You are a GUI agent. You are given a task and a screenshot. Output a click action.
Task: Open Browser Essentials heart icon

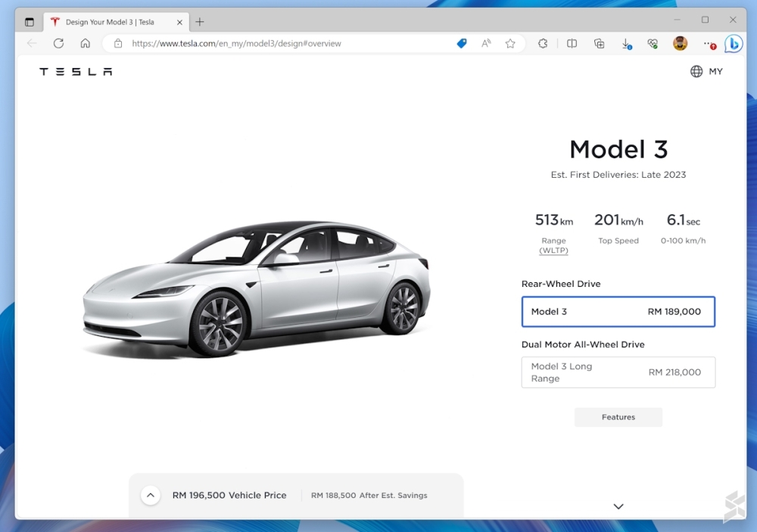pyautogui.click(x=653, y=44)
